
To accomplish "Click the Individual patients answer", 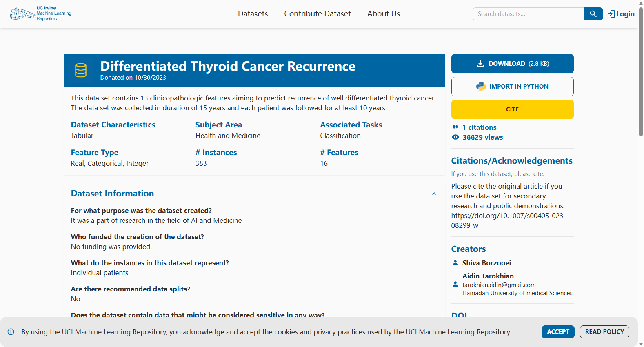I will (x=100, y=273).
